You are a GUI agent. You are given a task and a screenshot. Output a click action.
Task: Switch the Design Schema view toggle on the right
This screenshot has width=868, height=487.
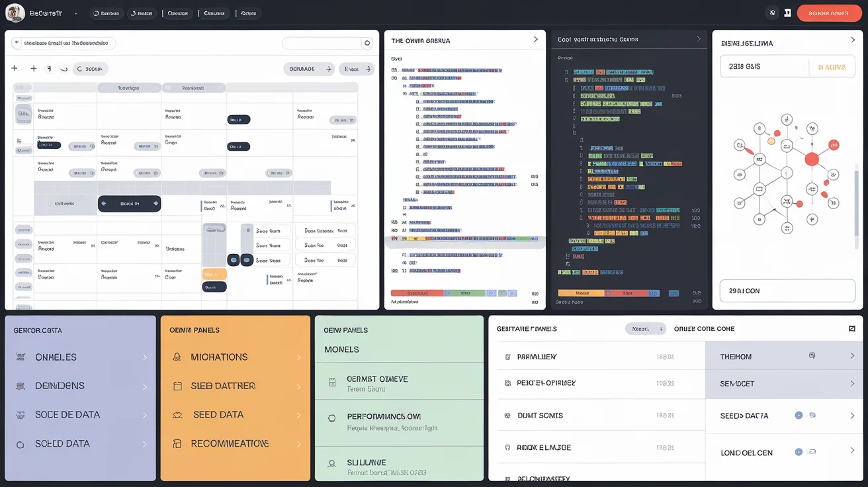(x=831, y=66)
